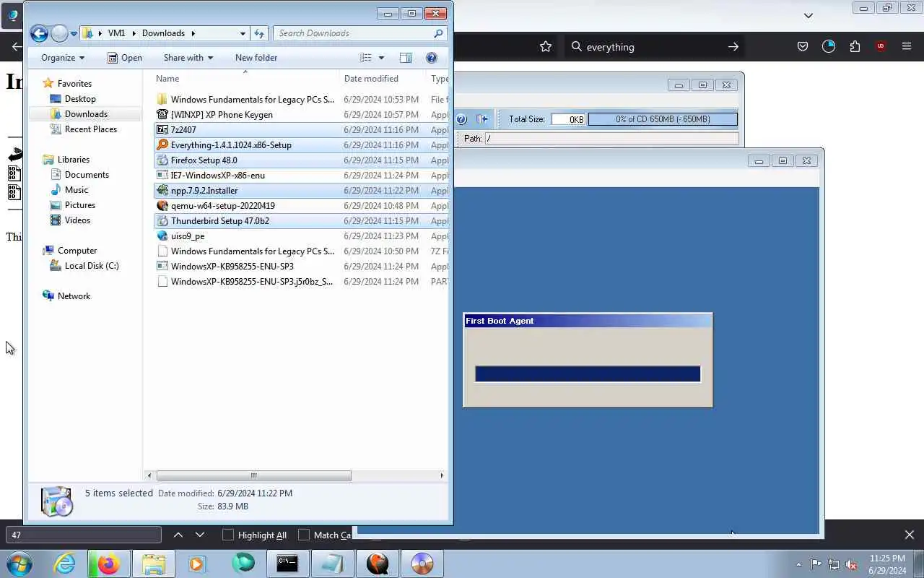Expand the address bar history dropdown
Viewport: 924px width, 578px height.
(x=243, y=33)
